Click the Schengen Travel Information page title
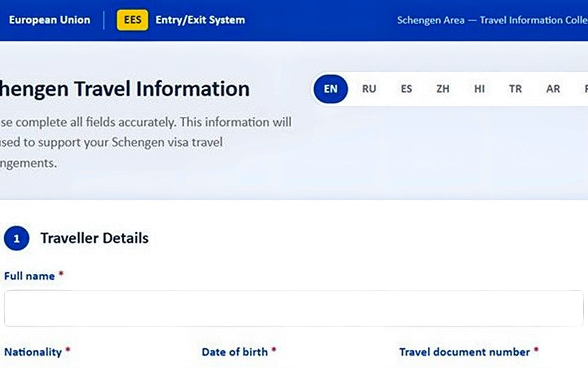Screen dimensions: 588x368 click(x=125, y=89)
